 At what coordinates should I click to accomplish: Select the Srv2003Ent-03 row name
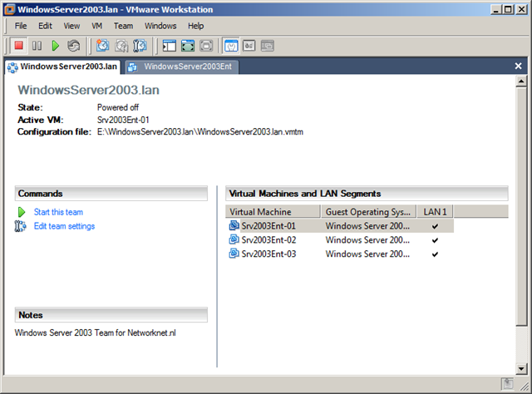(x=268, y=254)
